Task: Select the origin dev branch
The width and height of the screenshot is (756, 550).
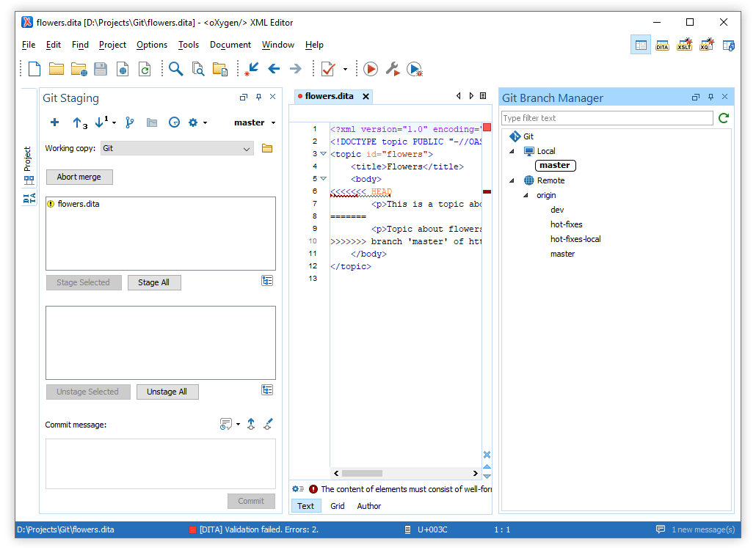Action: 557,210
